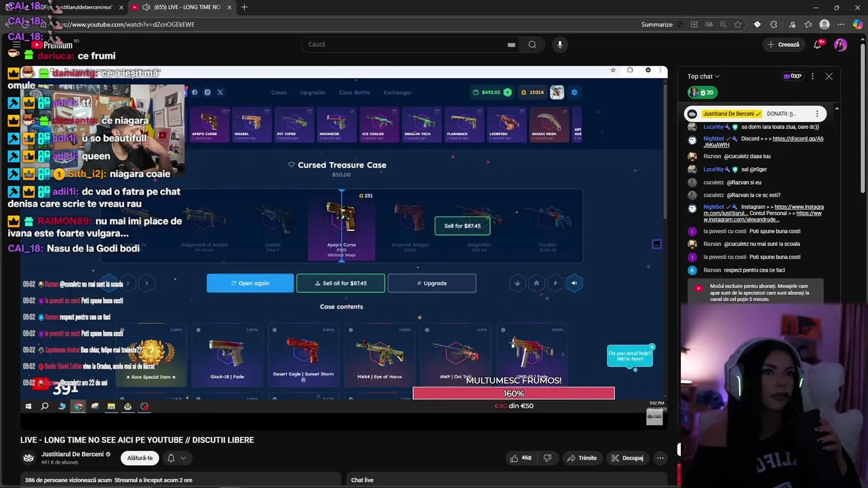Open more actions menu beside Decupaj
The width and height of the screenshot is (868, 488).
pos(660,458)
